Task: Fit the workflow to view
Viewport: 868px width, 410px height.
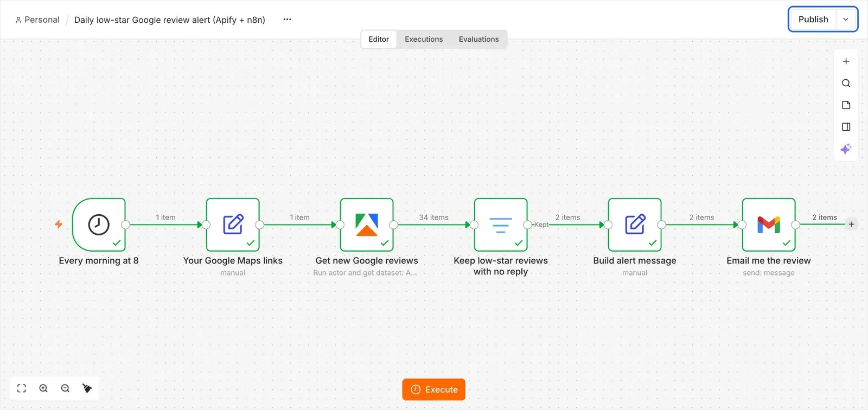Action: point(22,388)
